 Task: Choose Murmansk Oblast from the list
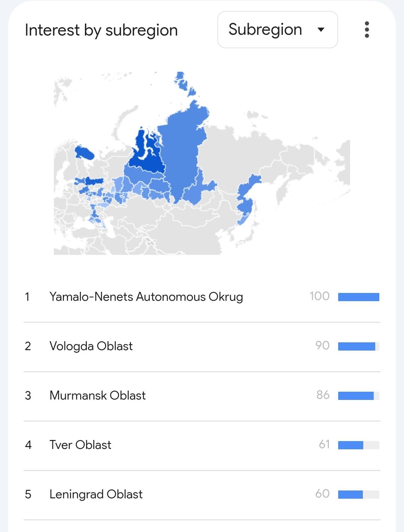[97, 395]
